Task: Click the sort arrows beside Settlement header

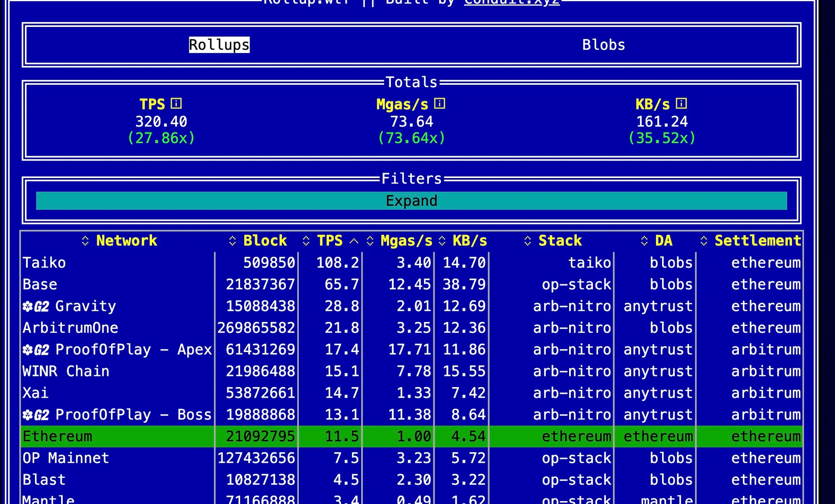Action: tap(704, 241)
